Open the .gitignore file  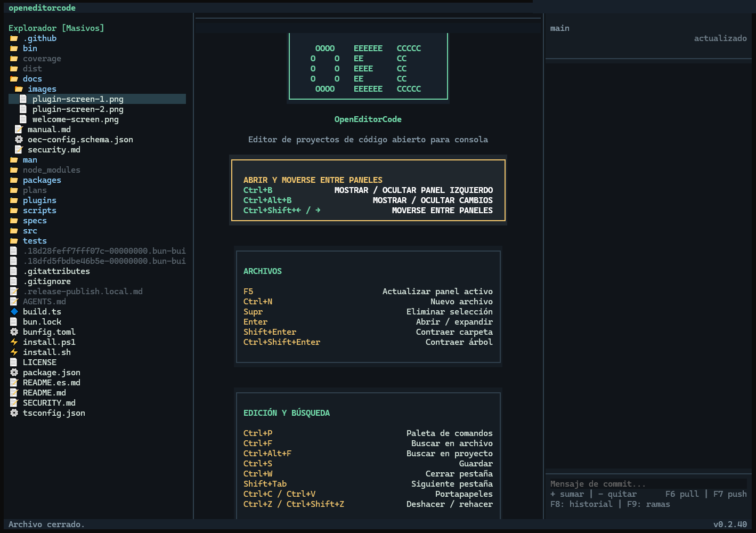click(x=47, y=281)
